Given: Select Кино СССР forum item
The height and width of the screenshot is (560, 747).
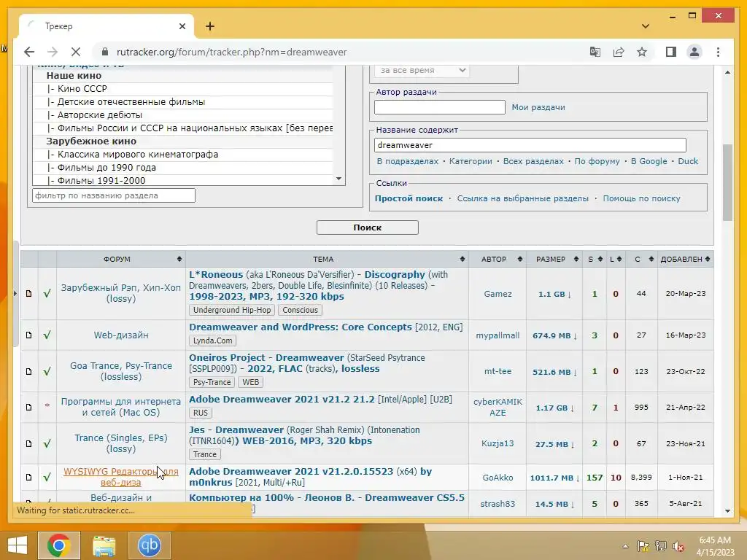Looking at the screenshot, I should click(x=183, y=88).
